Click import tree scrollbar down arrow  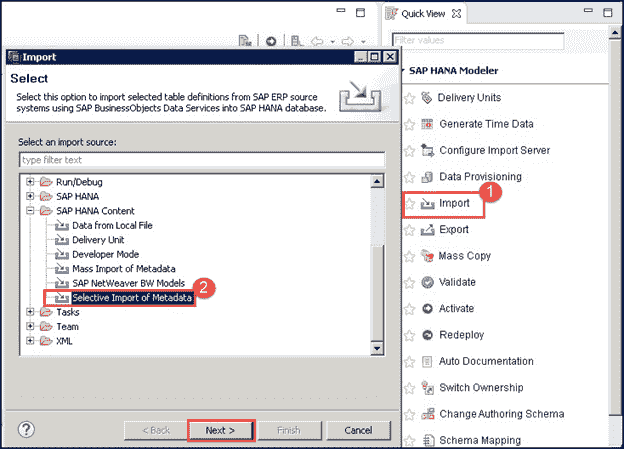pyautogui.click(x=377, y=348)
